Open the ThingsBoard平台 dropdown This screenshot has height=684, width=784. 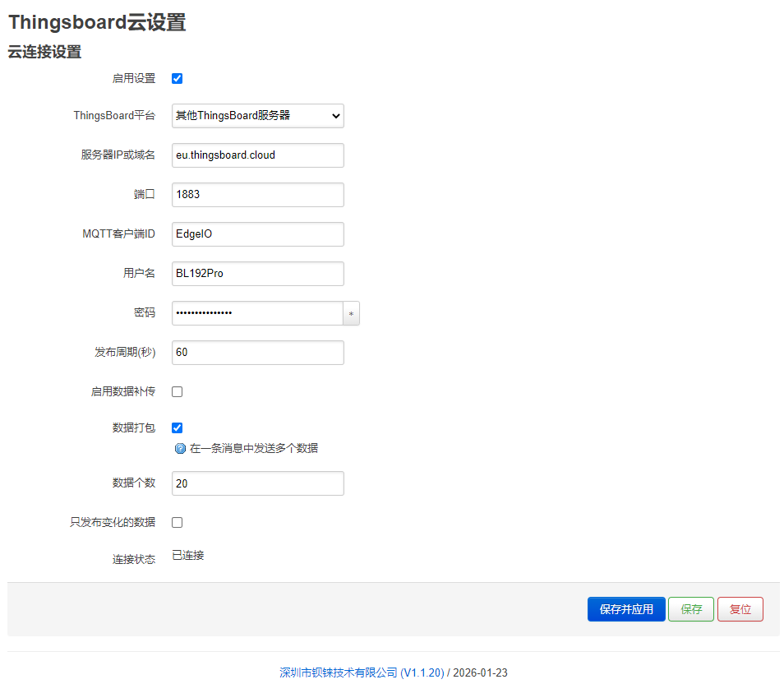[x=258, y=116]
